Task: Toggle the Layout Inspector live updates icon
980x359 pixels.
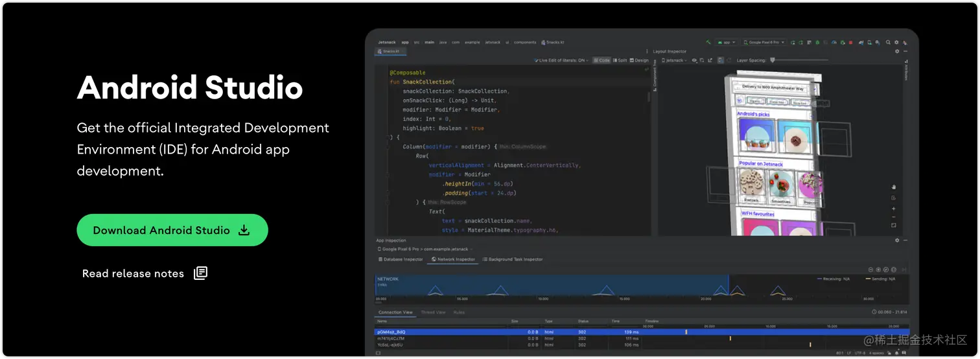Action: click(x=721, y=60)
